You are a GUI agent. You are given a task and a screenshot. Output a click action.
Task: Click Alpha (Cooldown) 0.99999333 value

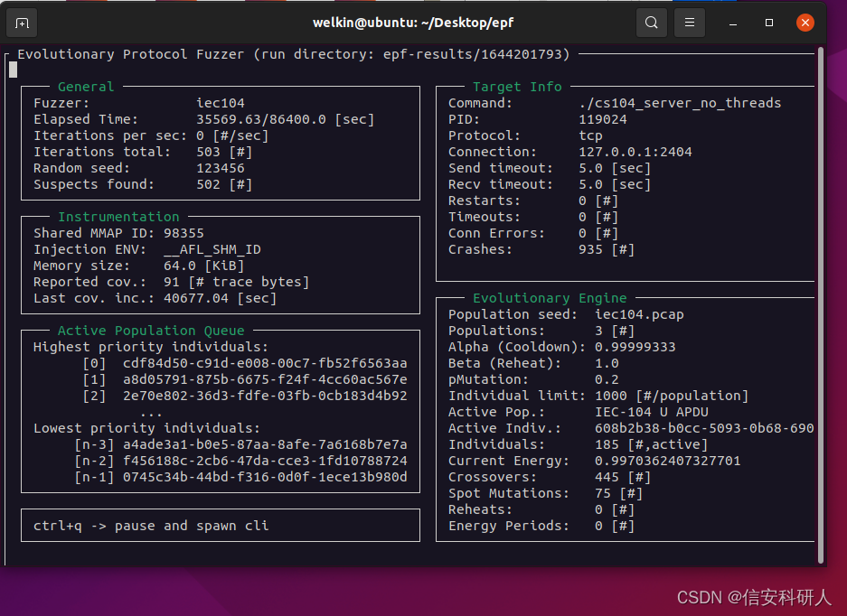tap(635, 347)
